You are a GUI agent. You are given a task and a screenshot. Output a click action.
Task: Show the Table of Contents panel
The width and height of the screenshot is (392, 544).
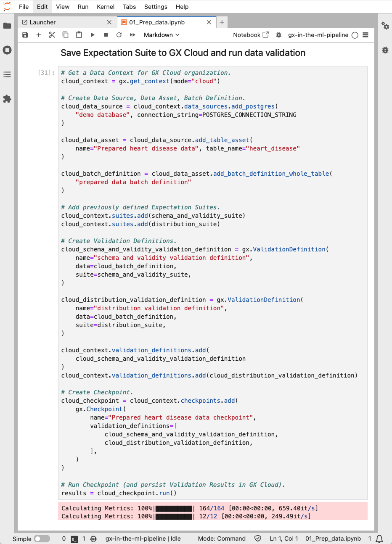coord(7,74)
